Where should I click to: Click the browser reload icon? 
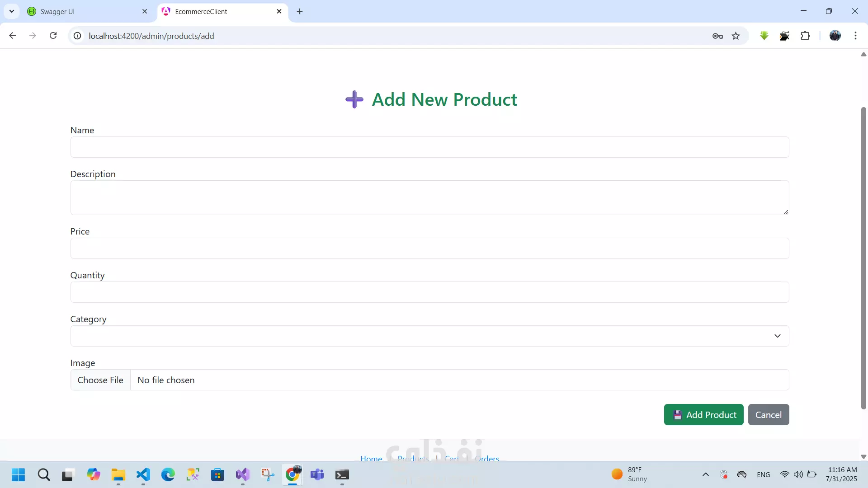[53, 36]
